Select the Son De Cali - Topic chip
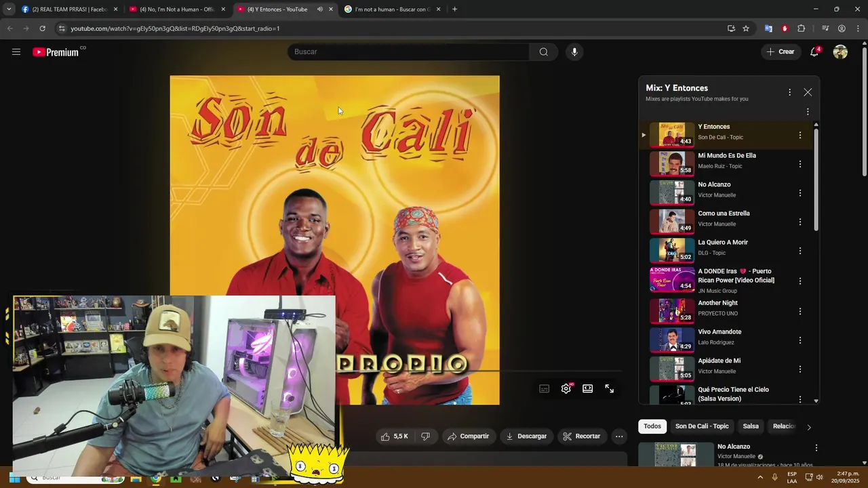 tap(702, 426)
